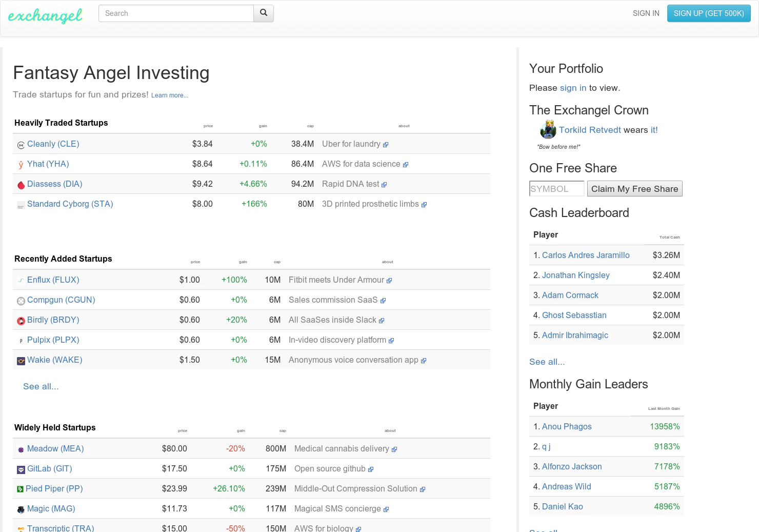Image resolution: width=759 pixels, height=532 pixels.
Task: Open the Enflux (FLUX) startup page
Action: 53,280
